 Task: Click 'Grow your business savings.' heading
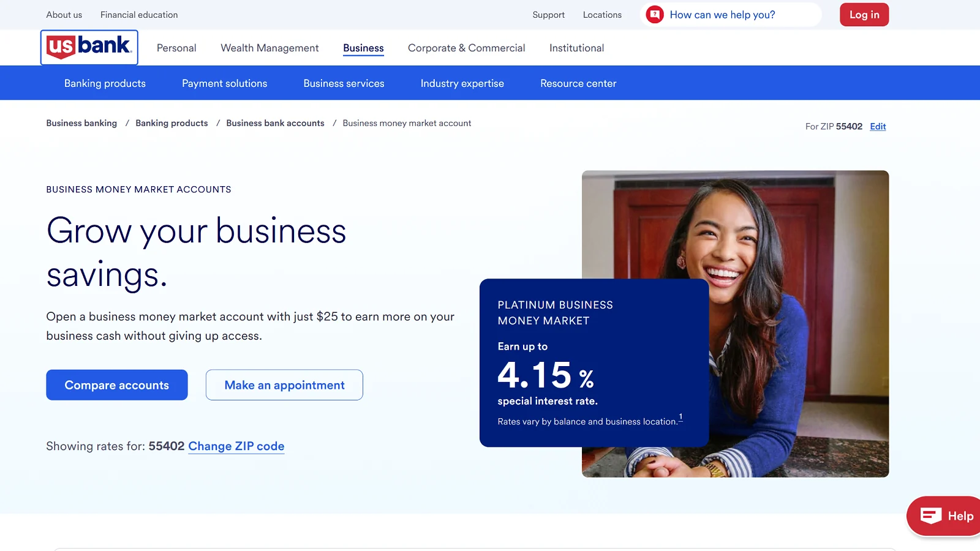pos(196,252)
